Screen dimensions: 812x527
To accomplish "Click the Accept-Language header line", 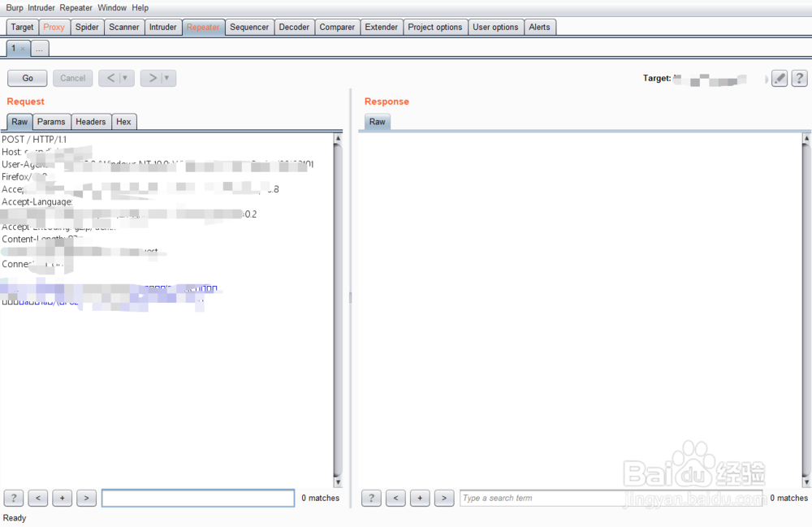I will [37, 202].
